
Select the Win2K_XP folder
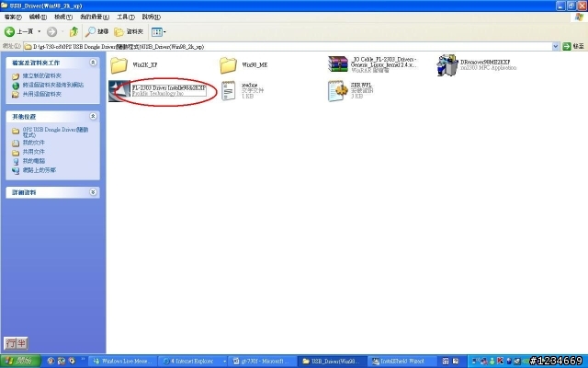134,65
